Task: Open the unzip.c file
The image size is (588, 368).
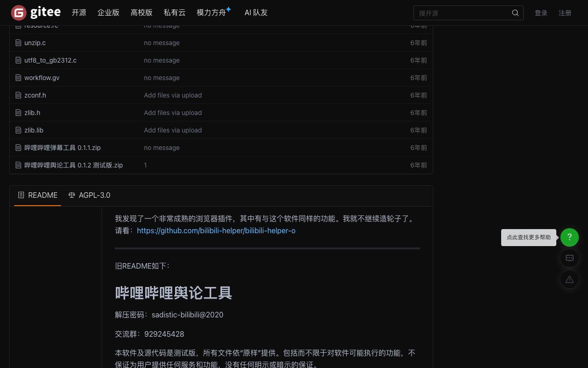Action: pos(35,43)
